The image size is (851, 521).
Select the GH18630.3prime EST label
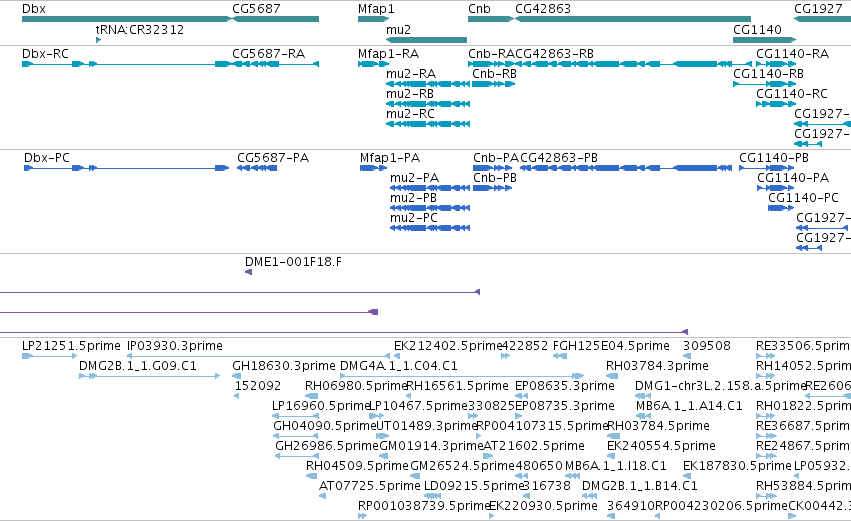[x=284, y=366]
